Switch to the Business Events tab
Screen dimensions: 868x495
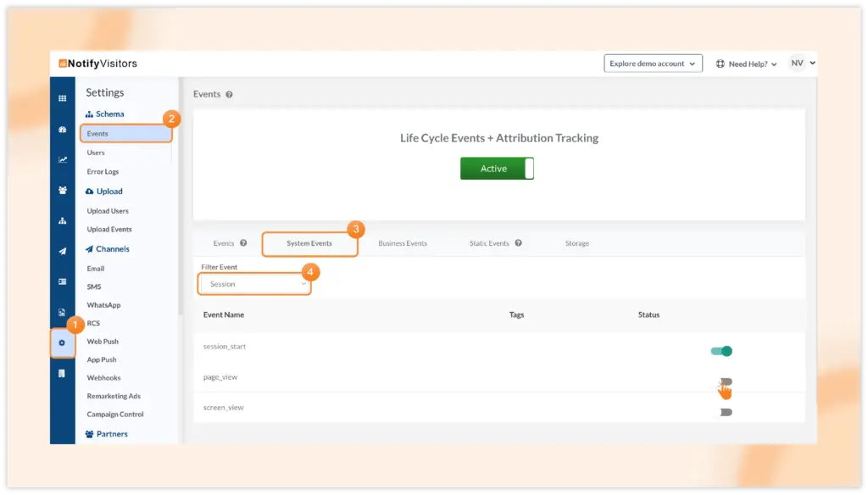pos(403,243)
